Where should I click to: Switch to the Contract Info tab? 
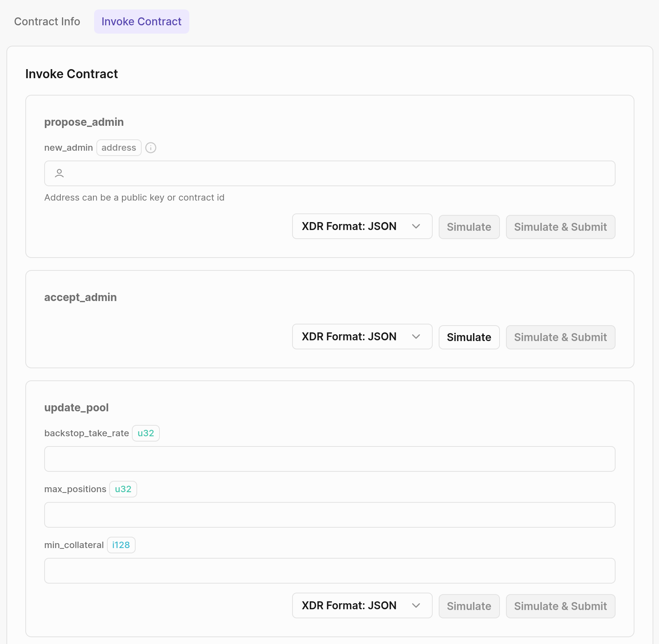[47, 22]
